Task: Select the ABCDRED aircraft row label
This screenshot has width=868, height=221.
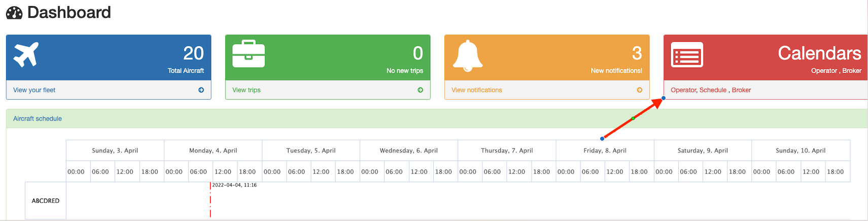Action: (x=46, y=201)
